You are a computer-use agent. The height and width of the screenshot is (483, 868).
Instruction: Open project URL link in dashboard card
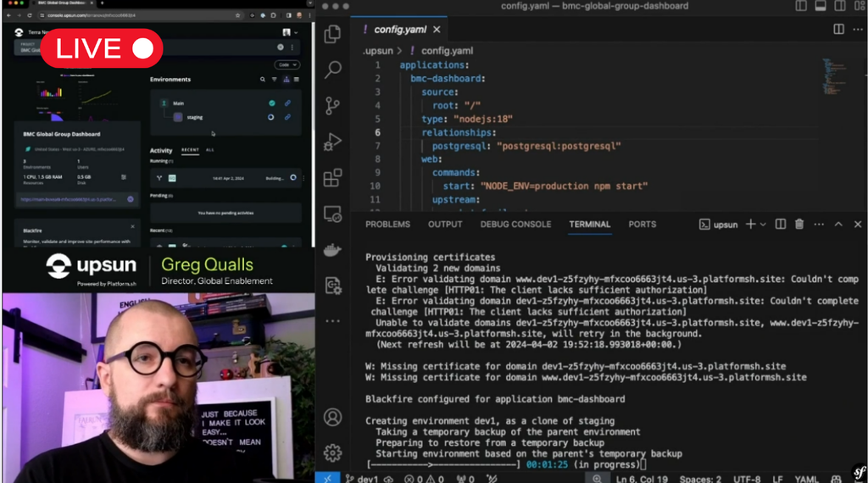click(69, 199)
